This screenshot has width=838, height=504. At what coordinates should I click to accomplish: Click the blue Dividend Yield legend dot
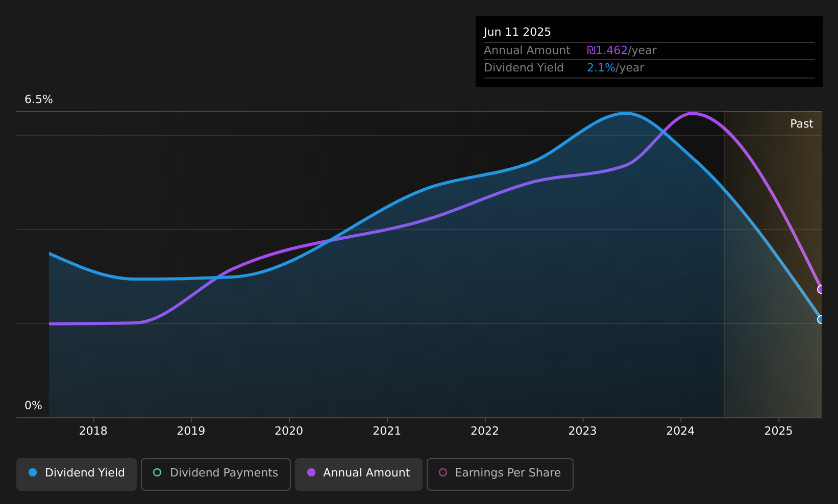[x=33, y=473]
